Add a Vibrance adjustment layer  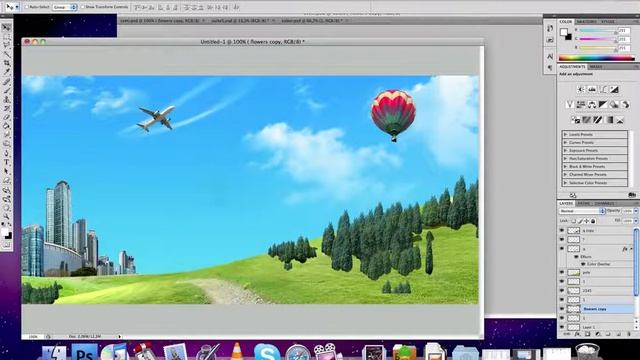[570, 104]
